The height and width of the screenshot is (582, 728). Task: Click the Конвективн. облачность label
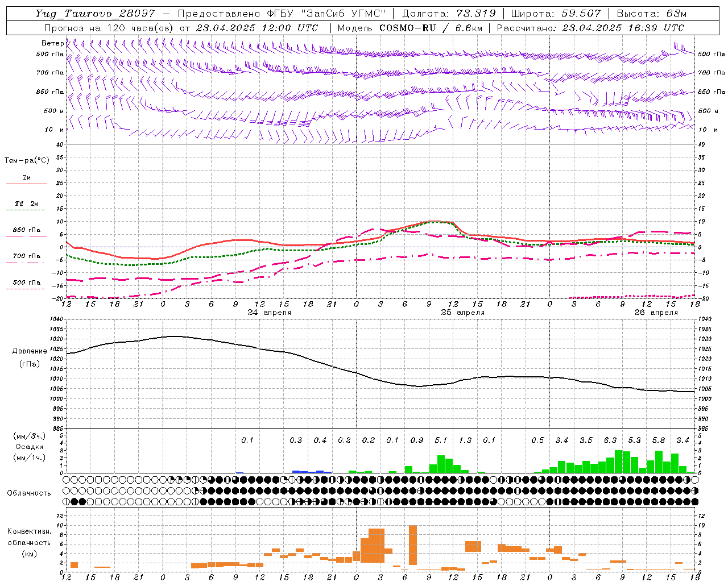pos(29,537)
